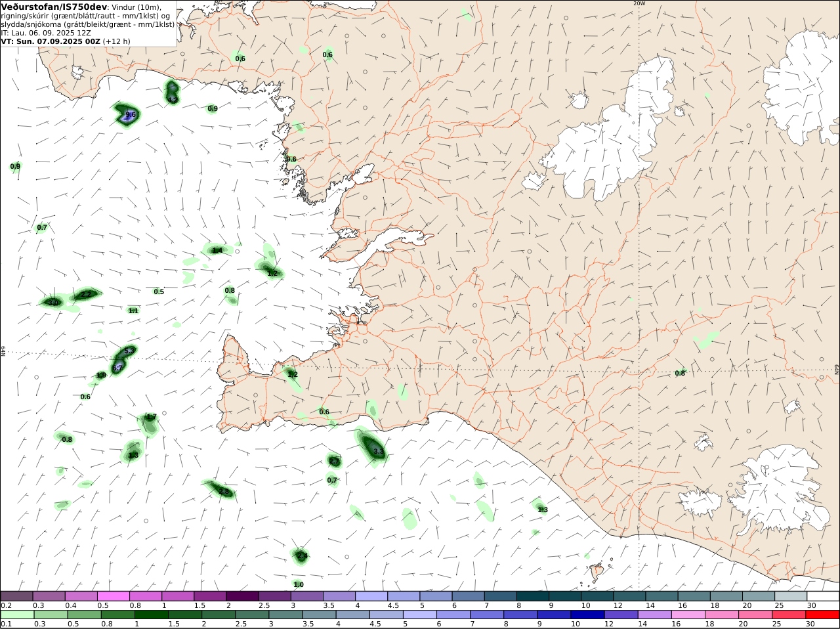Click the upper legend row's '0.2' label
840x629 pixels.
(x=6, y=605)
